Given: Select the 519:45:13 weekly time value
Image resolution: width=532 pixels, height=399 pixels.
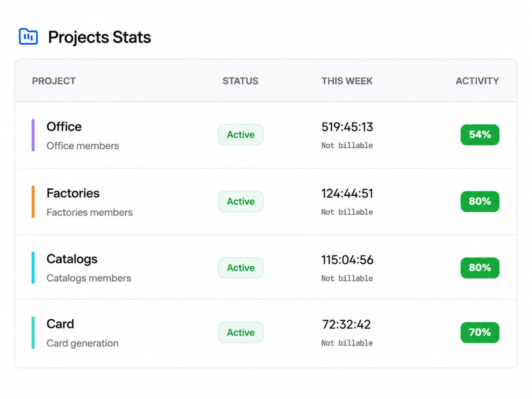Looking at the screenshot, I should coord(347,127).
